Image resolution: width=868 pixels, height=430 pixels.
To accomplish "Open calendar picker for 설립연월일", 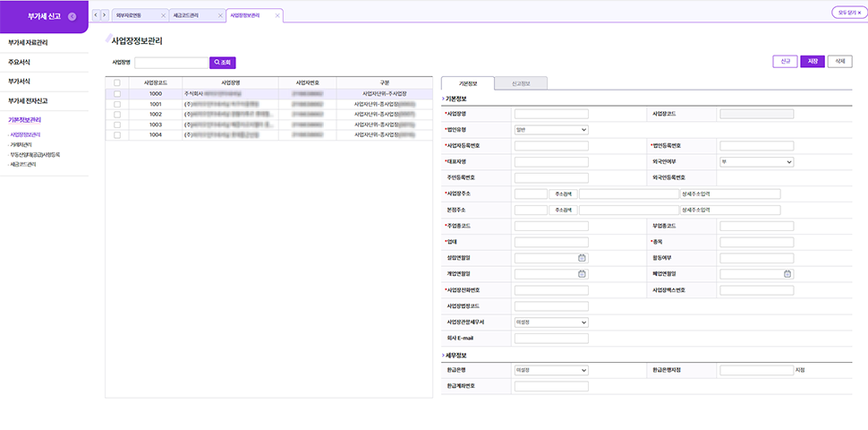I will coord(582,258).
